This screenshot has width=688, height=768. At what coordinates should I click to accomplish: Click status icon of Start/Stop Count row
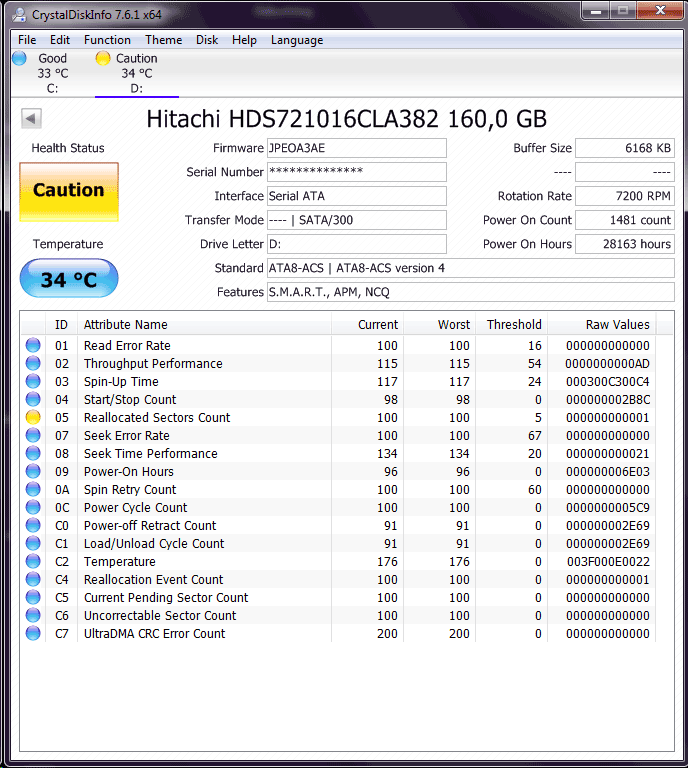[33, 399]
